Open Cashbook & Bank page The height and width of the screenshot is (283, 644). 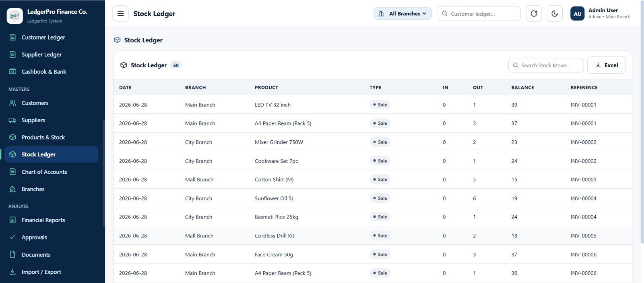(x=52, y=71)
